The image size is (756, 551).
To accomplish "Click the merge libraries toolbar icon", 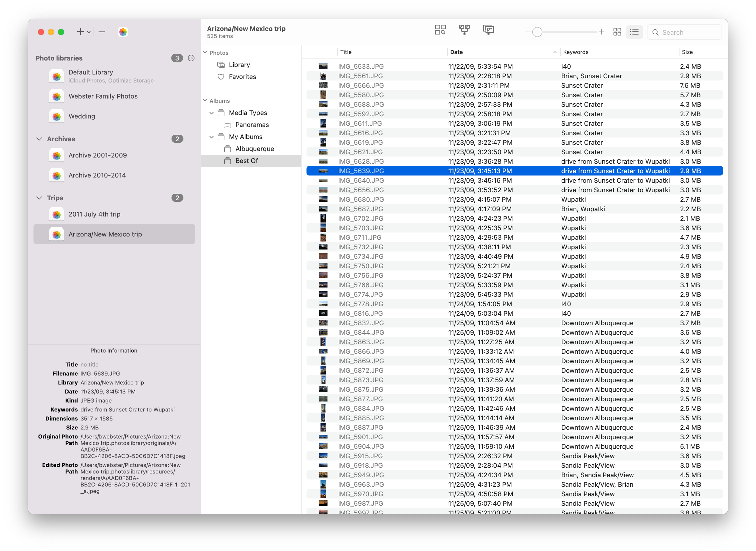I will pos(464,30).
